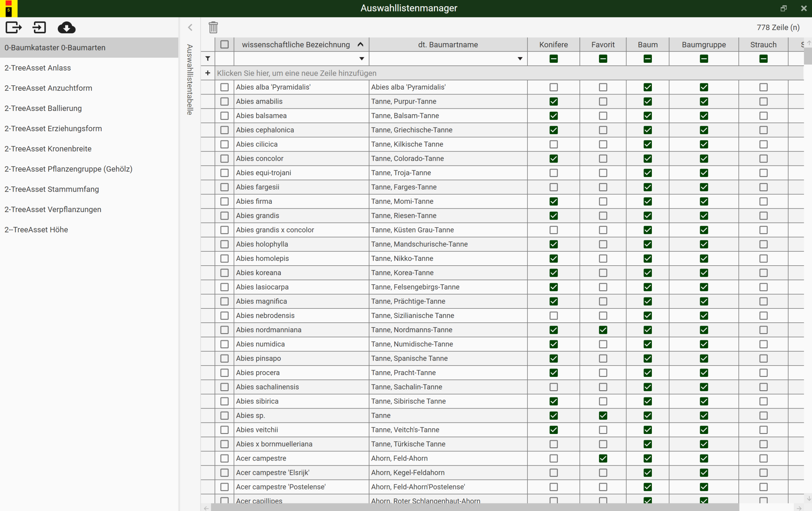Open the dt. Baumartname filter dropdown
Screen dimensions: 812x511
(x=520, y=59)
